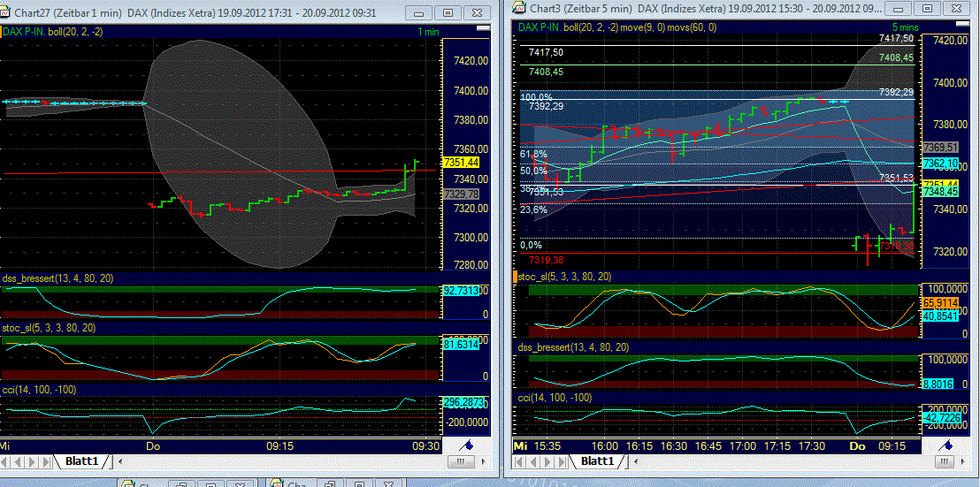This screenshot has height=487, width=980.
Task: Click the blue pin icon in Chart3
Action: click(x=946, y=445)
